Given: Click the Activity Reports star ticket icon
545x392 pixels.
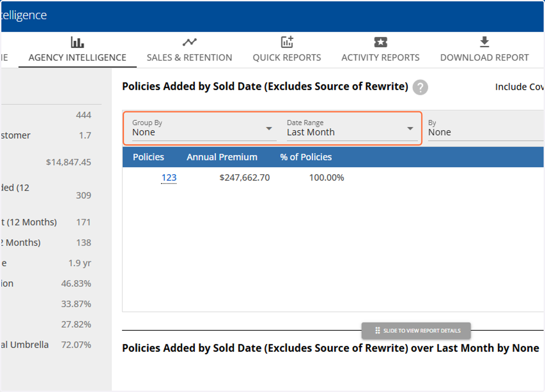Looking at the screenshot, I should tap(381, 42).
